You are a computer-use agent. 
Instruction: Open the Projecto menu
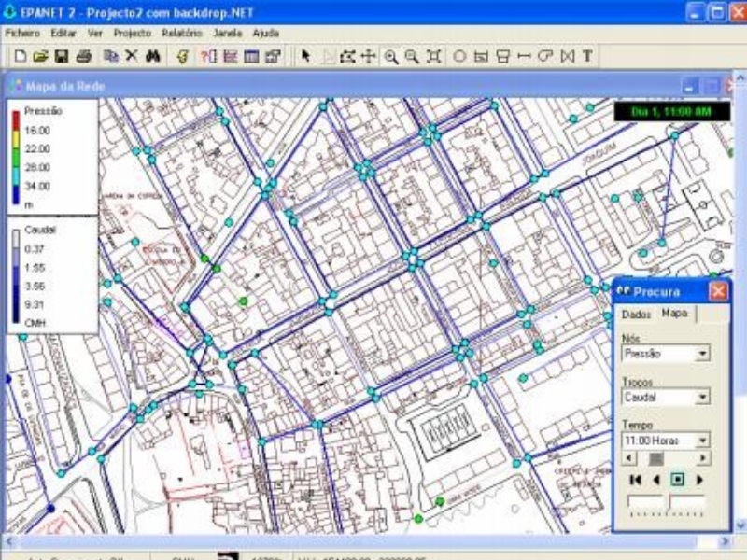click(x=132, y=32)
